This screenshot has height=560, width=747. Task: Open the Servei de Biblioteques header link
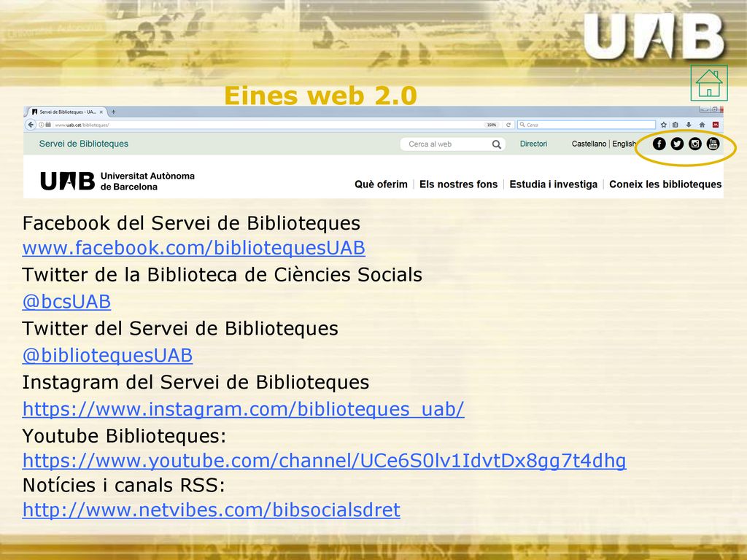(84, 144)
